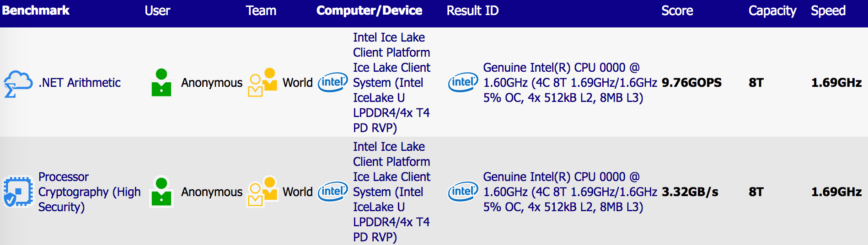Click the Intel logo beside first row Result ID
The height and width of the screenshot is (245, 868).
pyautogui.click(x=463, y=82)
